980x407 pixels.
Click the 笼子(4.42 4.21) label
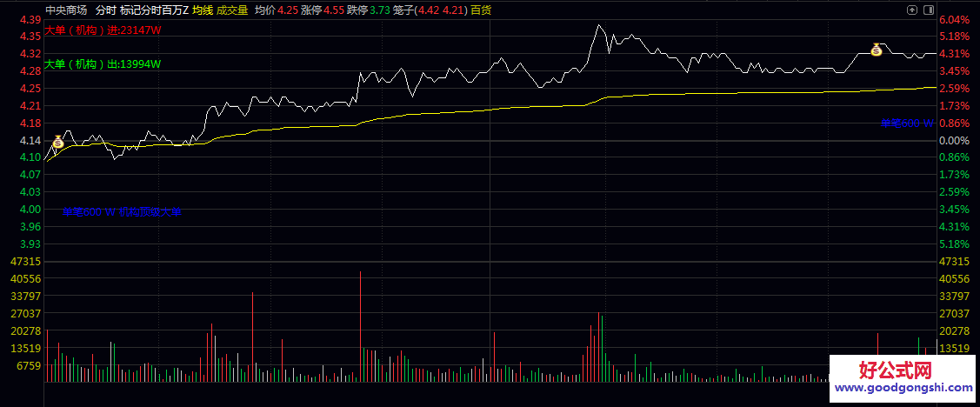(x=430, y=10)
